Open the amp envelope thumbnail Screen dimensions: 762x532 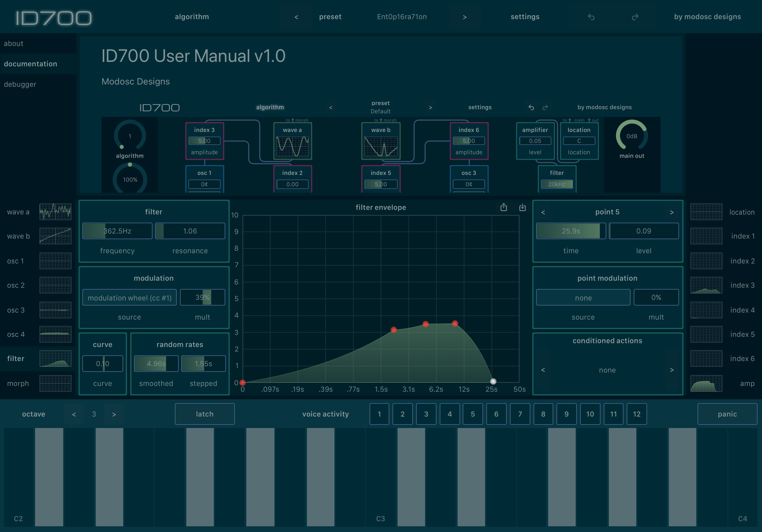[x=706, y=383]
